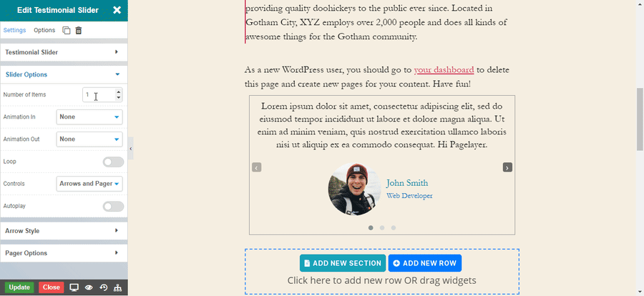Expand the Arrow Style section
644x296 pixels.
[64, 231]
